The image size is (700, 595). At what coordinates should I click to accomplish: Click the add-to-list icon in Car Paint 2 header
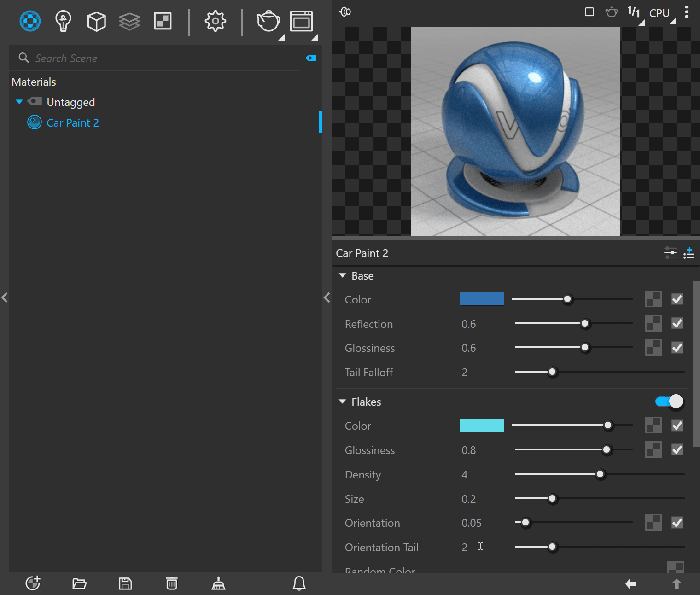point(689,252)
